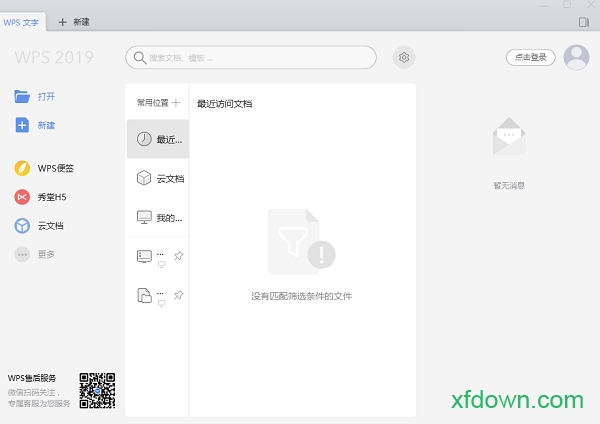The image size is (600, 424).
Task: Maximize the WPS window
Action: click(x=567, y=5)
